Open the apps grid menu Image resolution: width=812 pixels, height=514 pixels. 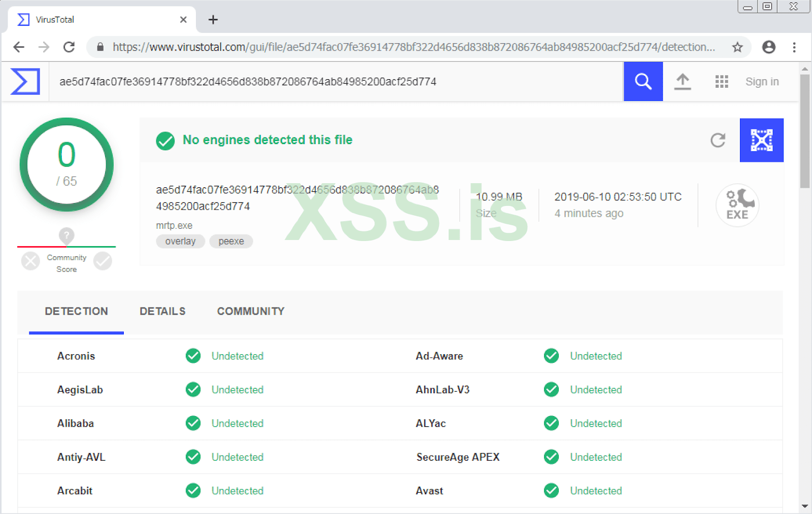722,82
